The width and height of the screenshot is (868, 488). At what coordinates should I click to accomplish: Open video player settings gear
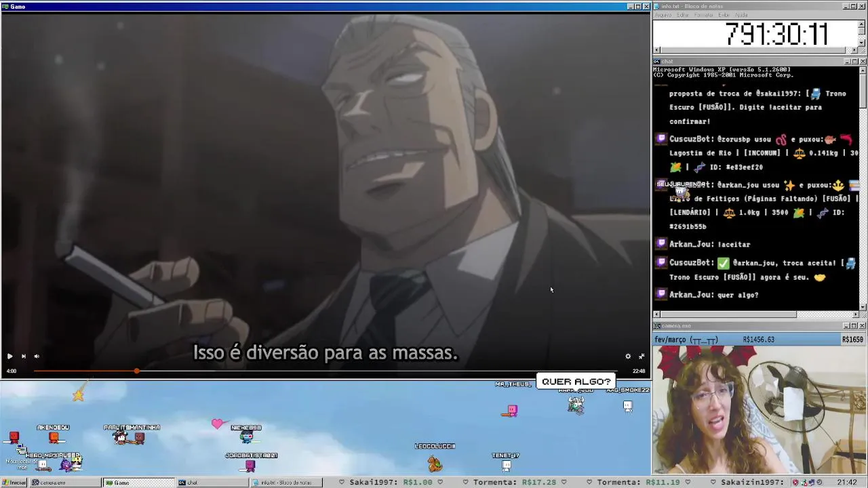628,356
